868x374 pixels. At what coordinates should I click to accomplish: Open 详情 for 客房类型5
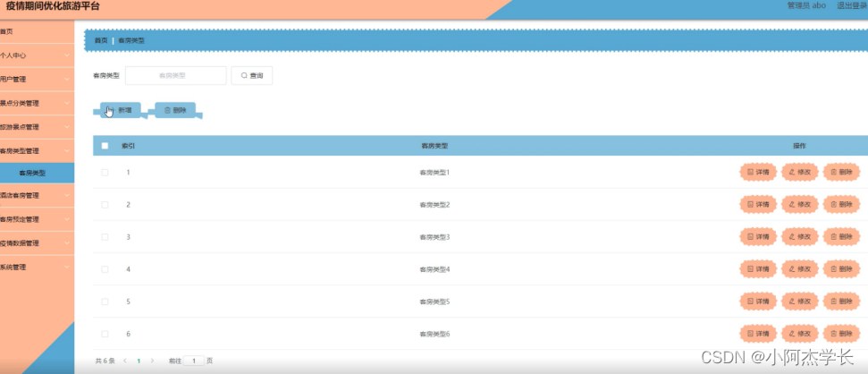coord(758,302)
